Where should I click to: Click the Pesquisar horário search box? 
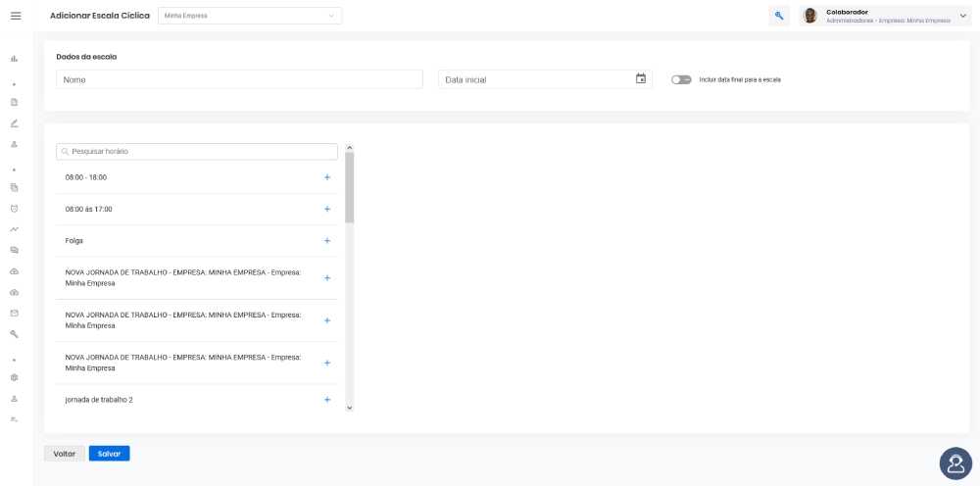197,152
